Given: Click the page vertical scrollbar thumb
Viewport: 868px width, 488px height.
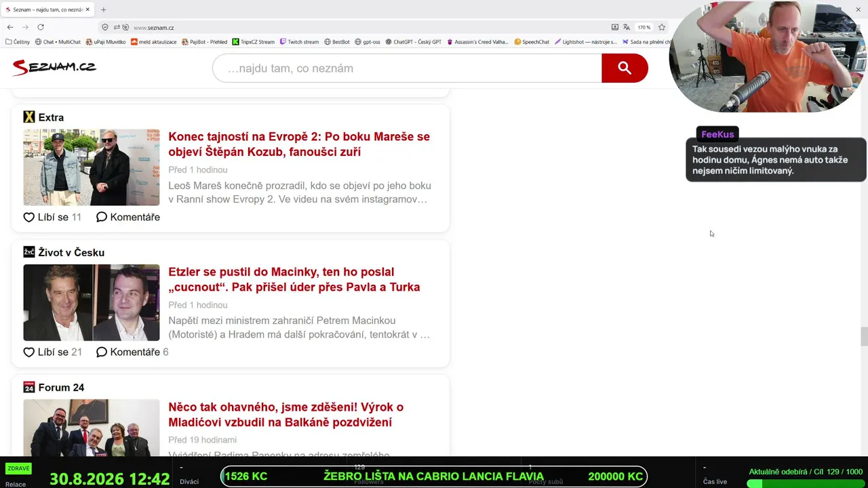Looking at the screenshot, I should [864, 336].
